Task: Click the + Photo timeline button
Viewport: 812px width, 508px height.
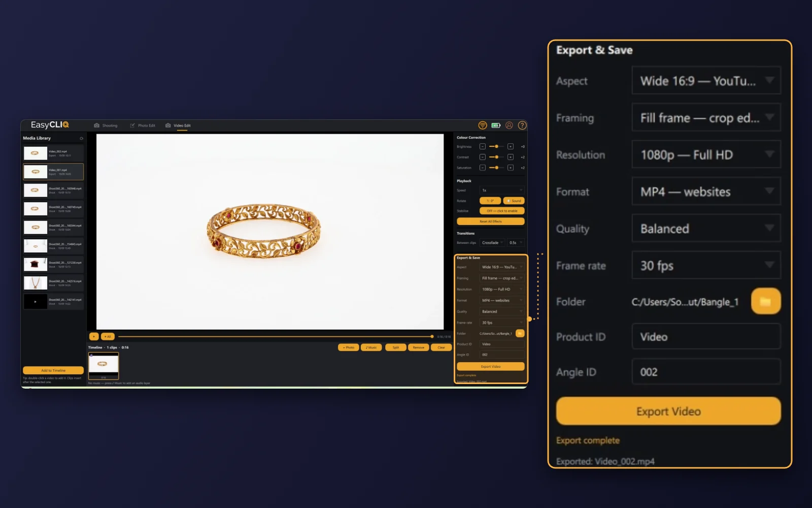Action: point(349,347)
